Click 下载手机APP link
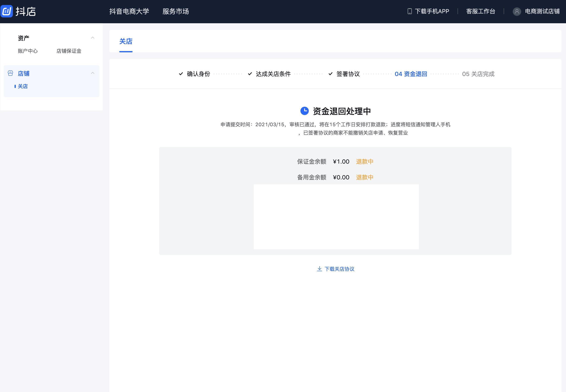 click(432, 11)
